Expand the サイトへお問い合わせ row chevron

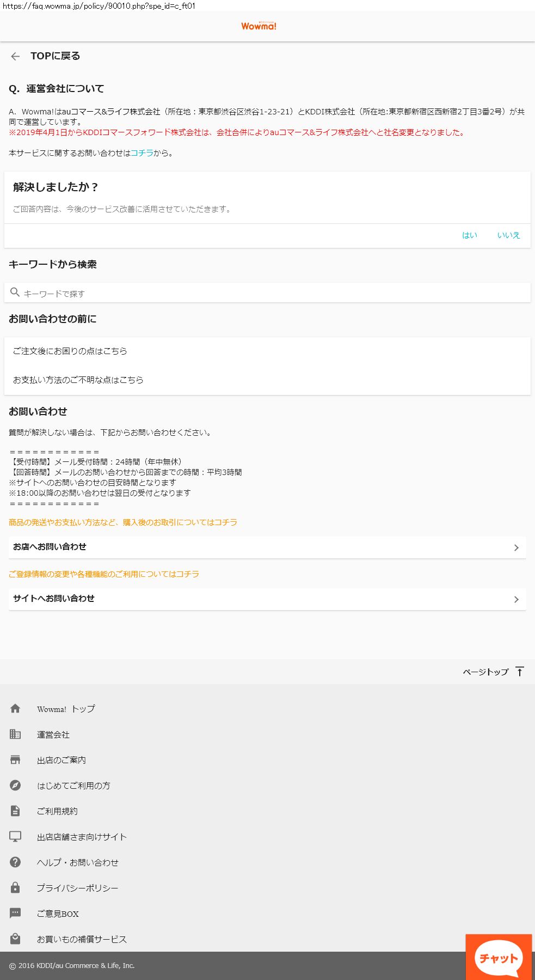pos(516,599)
